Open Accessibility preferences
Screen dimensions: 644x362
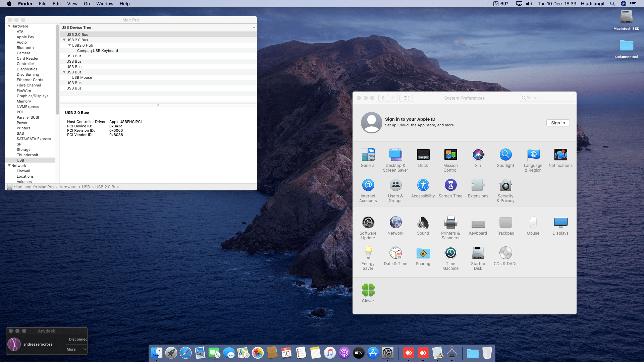pyautogui.click(x=423, y=186)
